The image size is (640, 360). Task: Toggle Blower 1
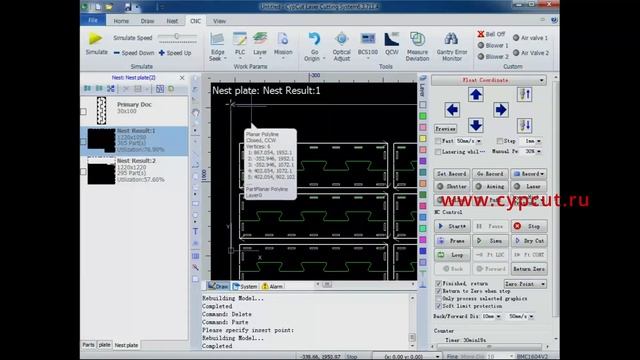(x=493, y=45)
